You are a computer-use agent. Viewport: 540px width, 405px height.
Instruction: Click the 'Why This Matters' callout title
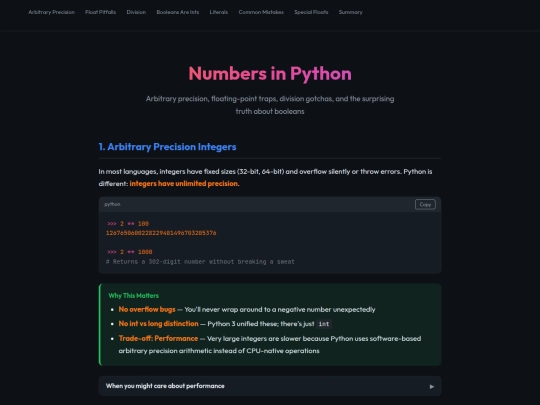(x=134, y=295)
